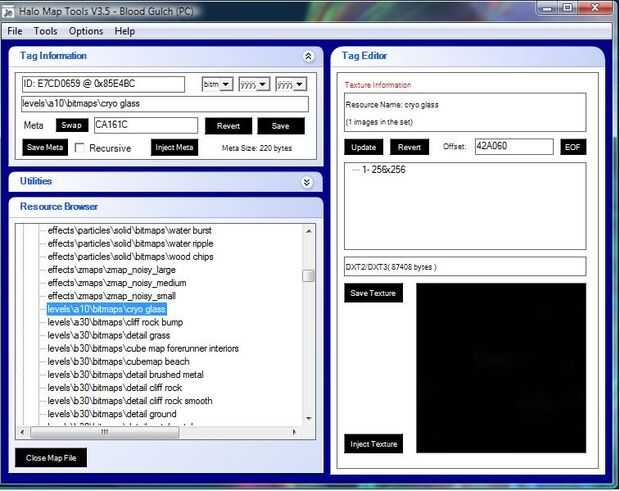The width and height of the screenshot is (620, 491).
Task: Click the Save Texture button
Action: click(x=373, y=293)
